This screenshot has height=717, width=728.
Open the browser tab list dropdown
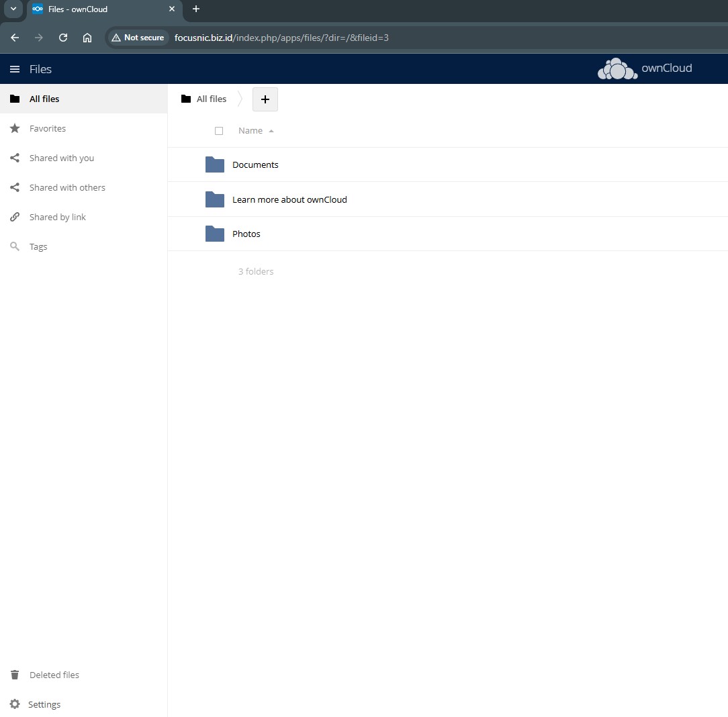point(13,9)
